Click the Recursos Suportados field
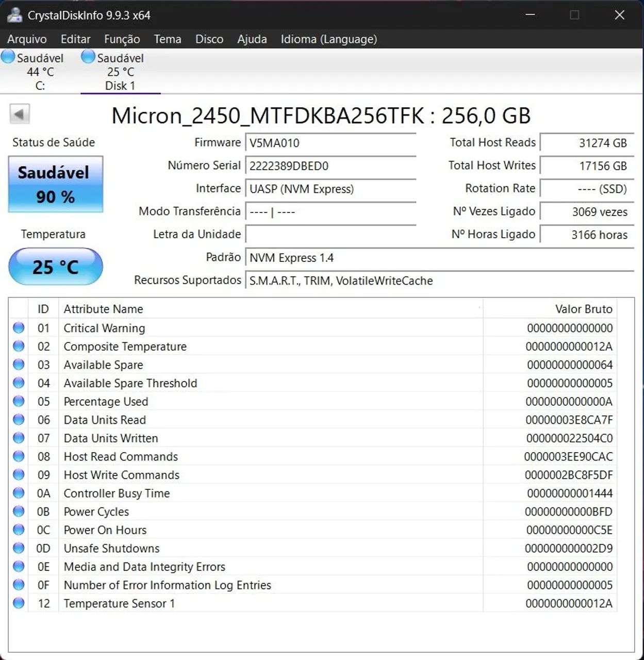The image size is (644, 660). point(440,280)
